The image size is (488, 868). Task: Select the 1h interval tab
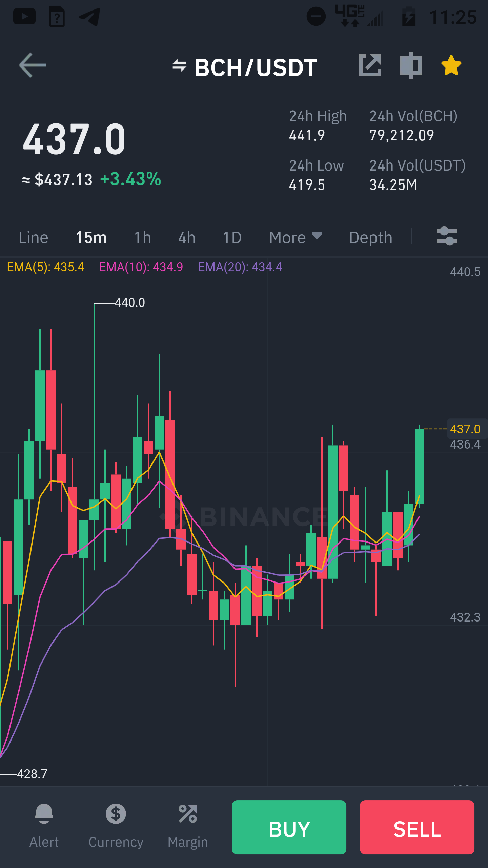(x=143, y=237)
